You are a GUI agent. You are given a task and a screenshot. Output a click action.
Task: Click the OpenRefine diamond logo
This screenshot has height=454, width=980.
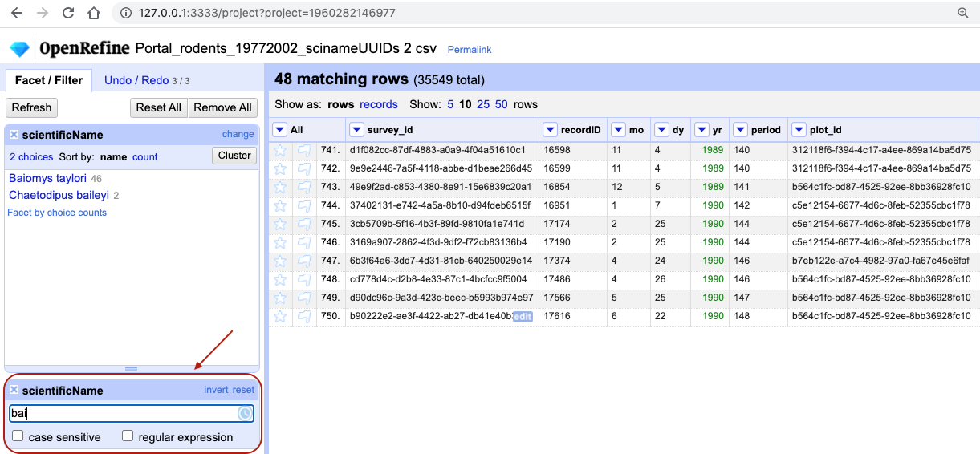[19, 49]
